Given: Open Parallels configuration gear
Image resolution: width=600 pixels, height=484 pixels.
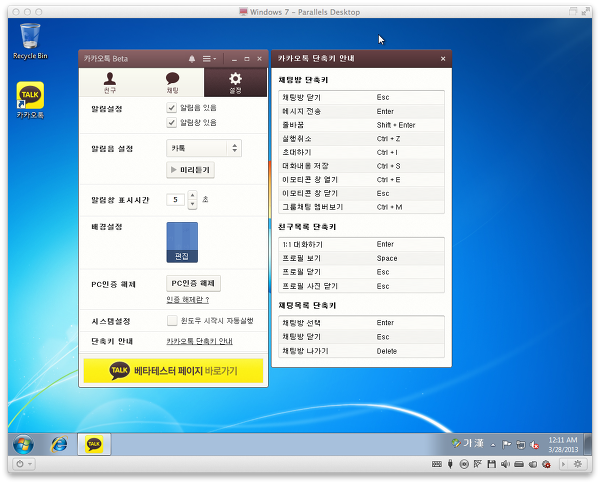Looking at the screenshot, I should (577, 464).
